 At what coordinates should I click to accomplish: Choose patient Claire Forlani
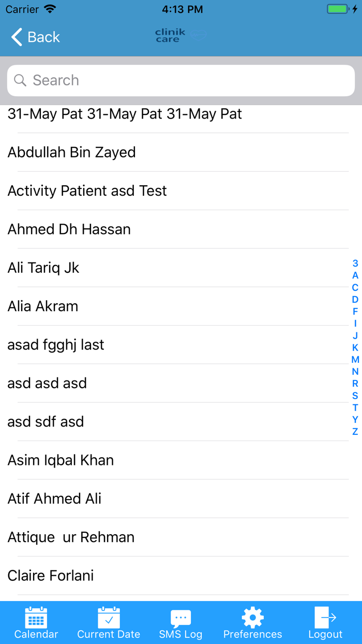51,576
